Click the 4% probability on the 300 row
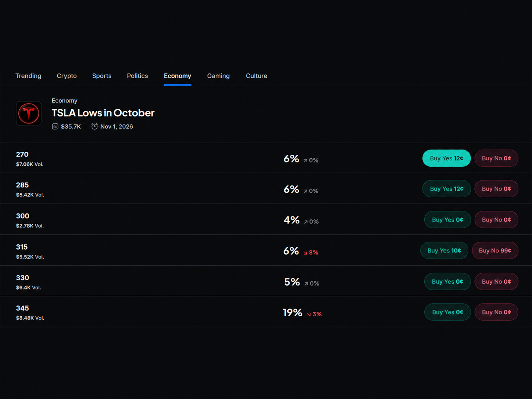This screenshot has width=532, height=399. [292, 220]
